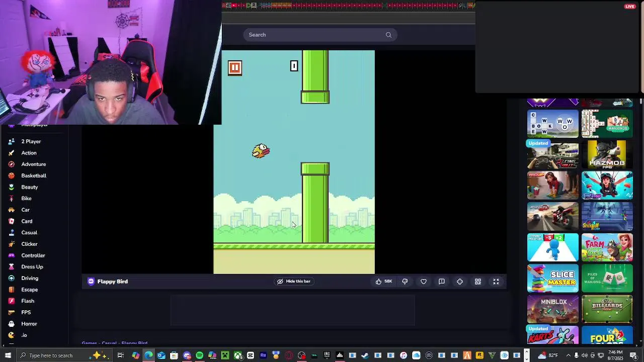This screenshot has height=362, width=644.
Task: Select the Car category link
Action: (25, 210)
